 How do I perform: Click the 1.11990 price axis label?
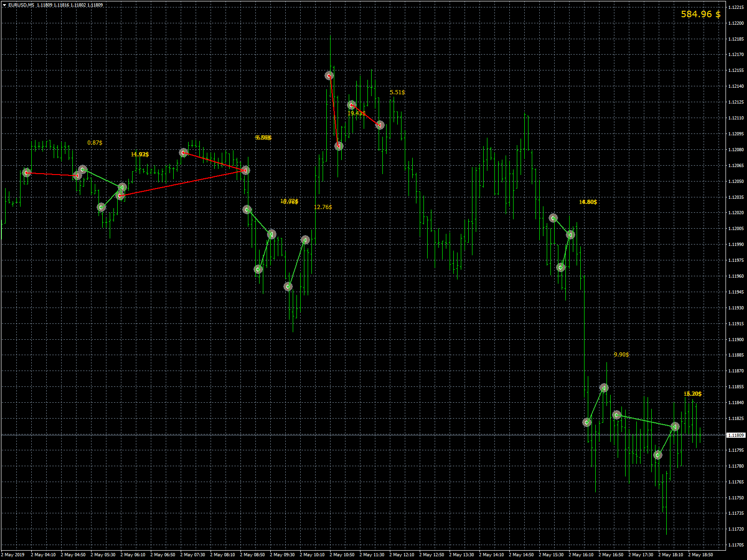736,245
